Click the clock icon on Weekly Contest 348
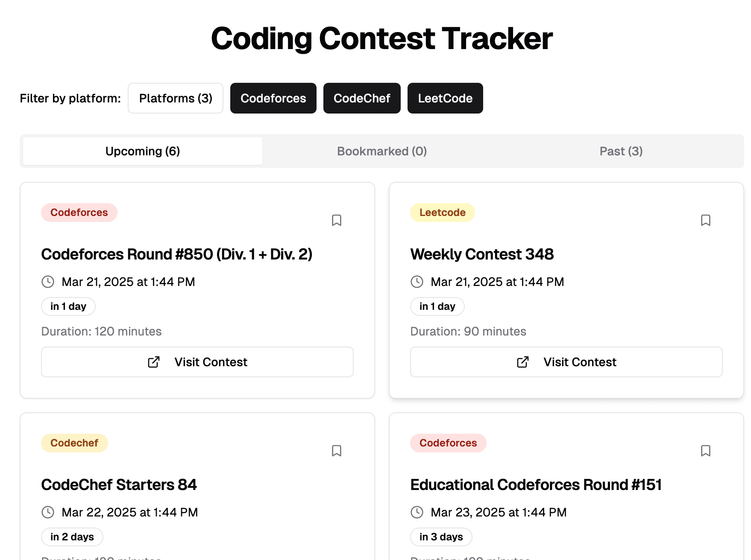This screenshot has width=751, height=560. tap(417, 282)
